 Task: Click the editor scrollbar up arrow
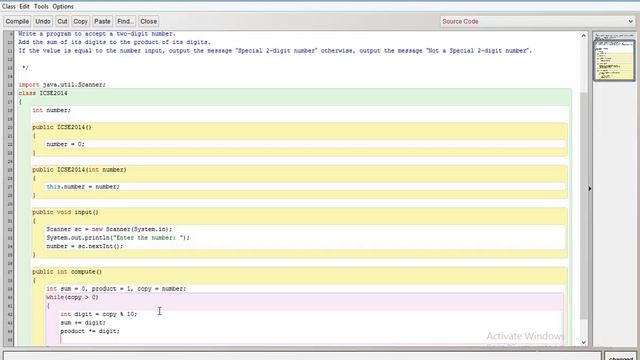point(584,36)
